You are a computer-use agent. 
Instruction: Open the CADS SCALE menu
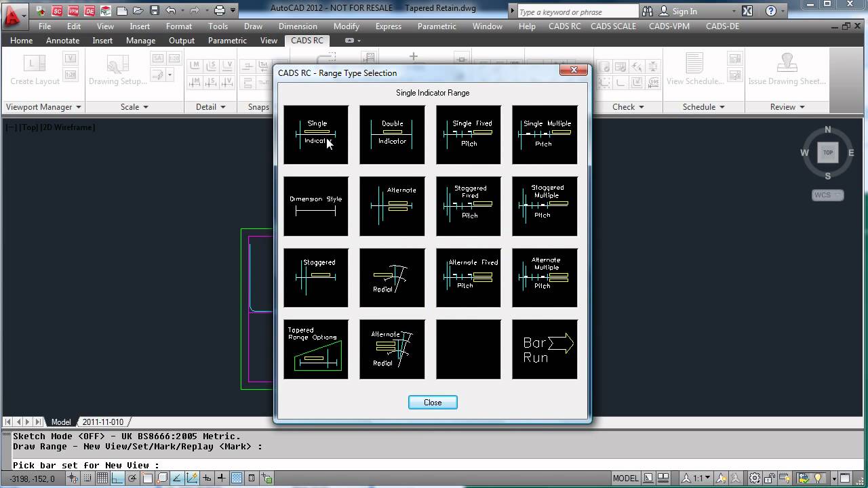(614, 26)
